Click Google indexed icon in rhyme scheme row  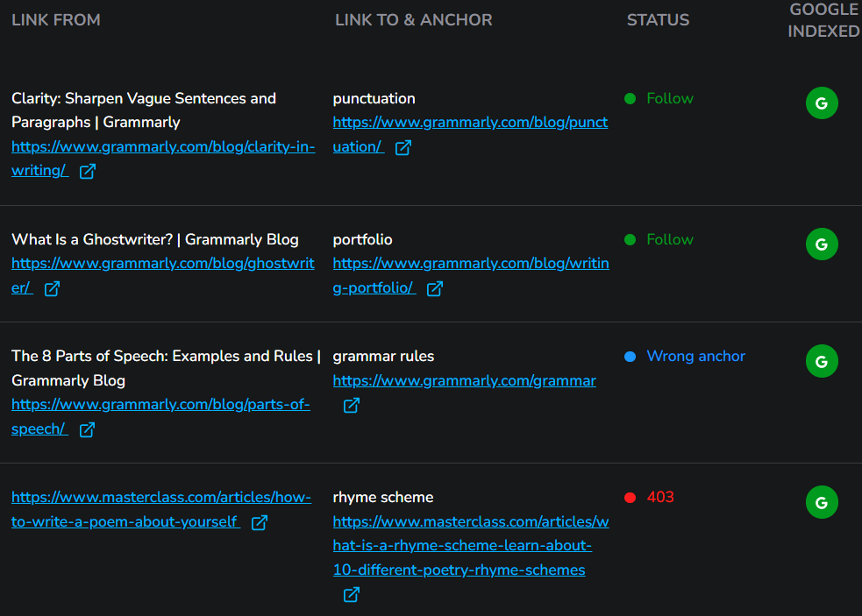point(822,502)
